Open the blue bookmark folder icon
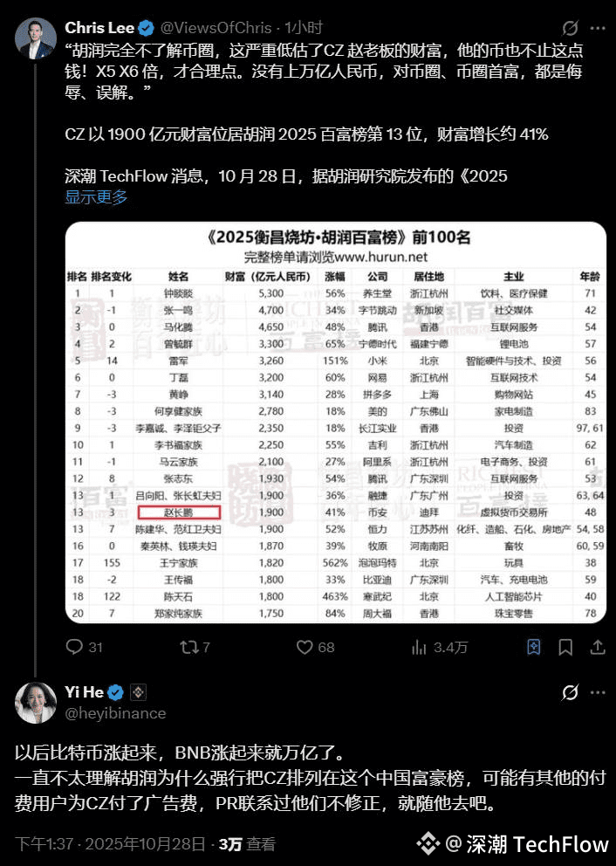Screen dimensions: 616x866 click(534, 647)
